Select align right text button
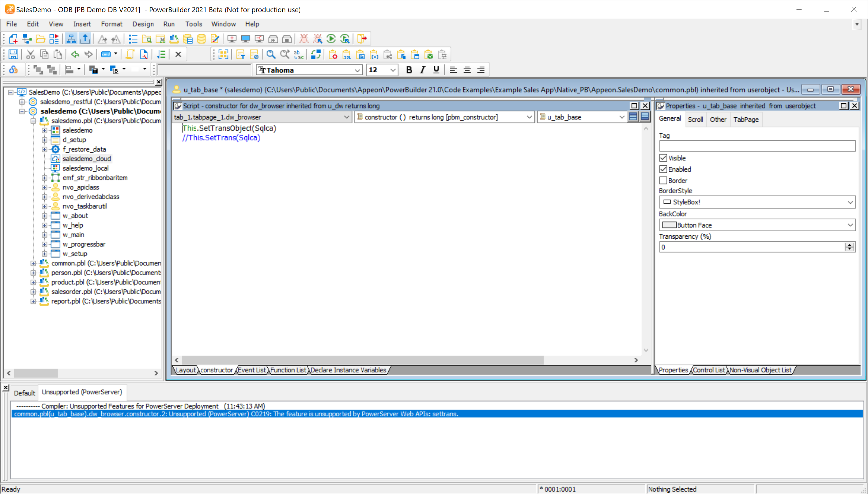The width and height of the screenshot is (868, 494). click(x=481, y=70)
